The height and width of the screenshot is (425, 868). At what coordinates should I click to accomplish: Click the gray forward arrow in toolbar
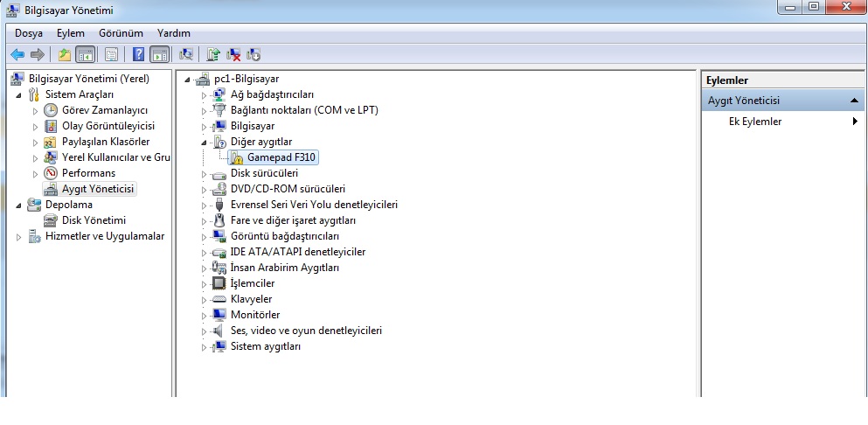(37, 54)
